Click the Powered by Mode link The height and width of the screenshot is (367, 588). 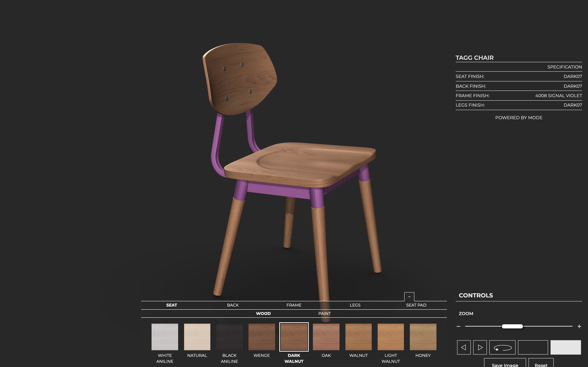(x=519, y=118)
